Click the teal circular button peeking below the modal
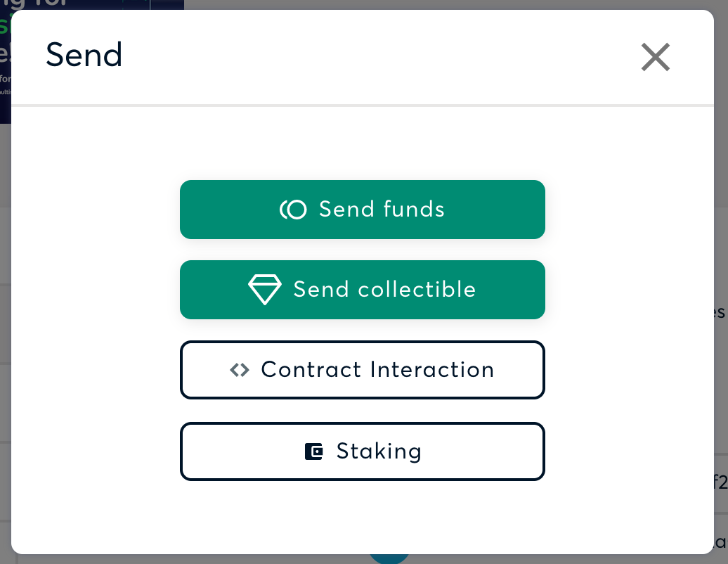Image resolution: width=728 pixels, height=564 pixels. click(x=389, y=558)
